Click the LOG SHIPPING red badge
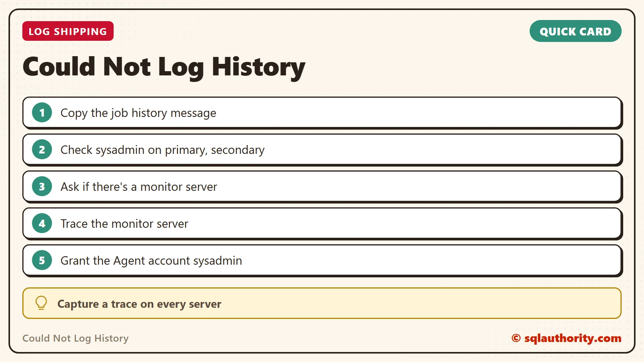The height and width of the screenshot is (362, 644). point(68,31)
